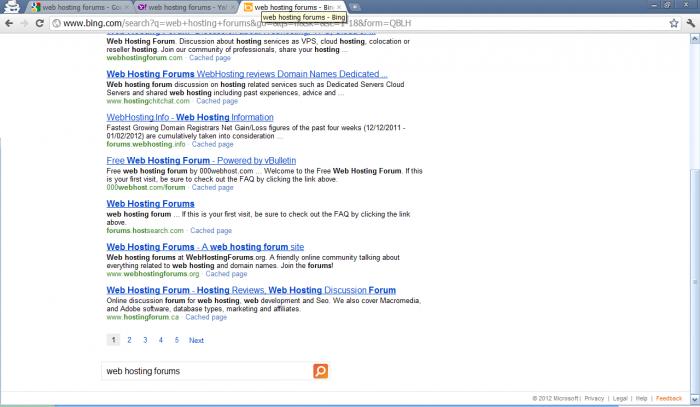Go to results page 3
700x407 pixels.
click(x=145, y=340)
